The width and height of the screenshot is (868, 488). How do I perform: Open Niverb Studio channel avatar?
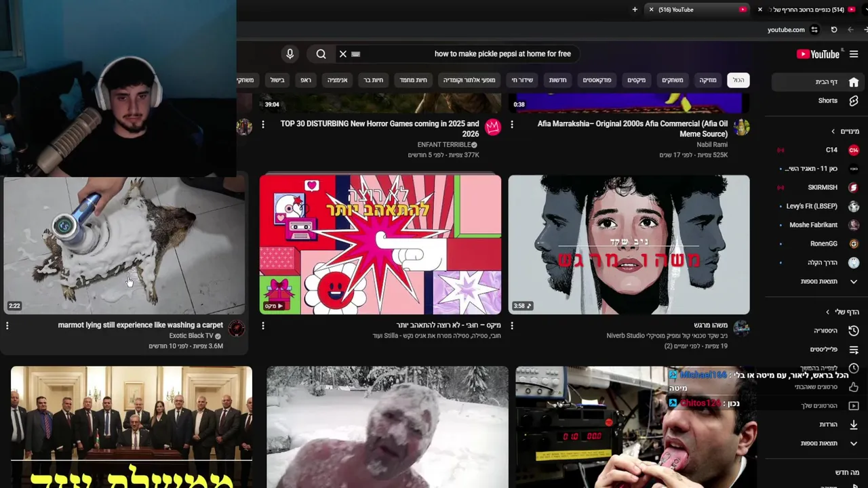(741, 329)
